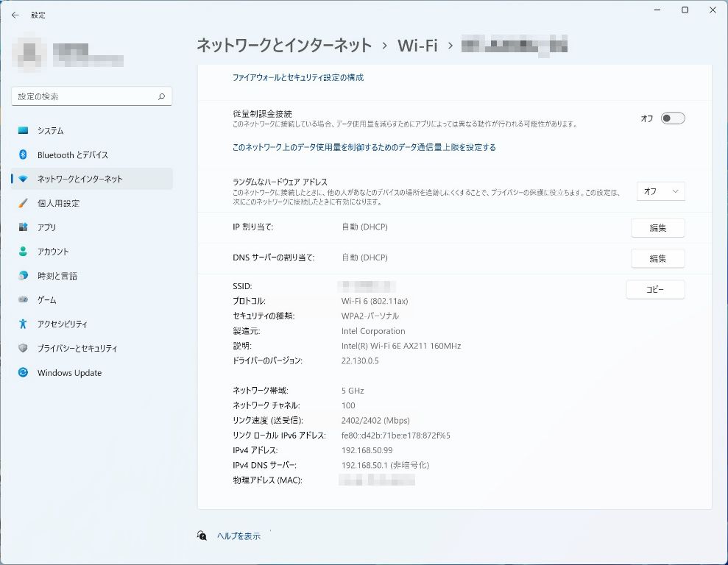Go to Windows Update section

coord(69,373)
